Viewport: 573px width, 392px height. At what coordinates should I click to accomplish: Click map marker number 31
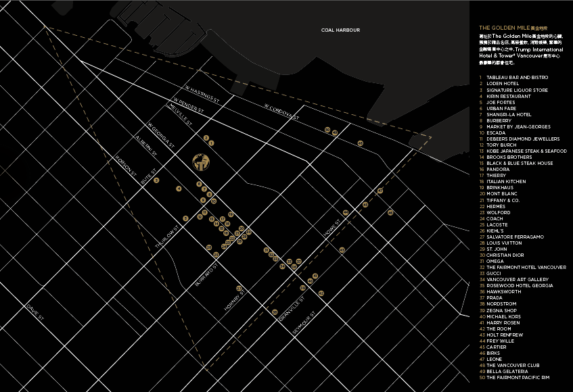coord(267,250)
